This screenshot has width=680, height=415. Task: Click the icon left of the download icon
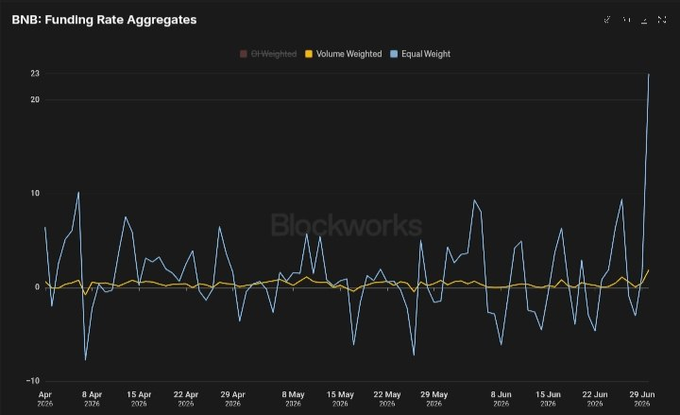point(626,20)
